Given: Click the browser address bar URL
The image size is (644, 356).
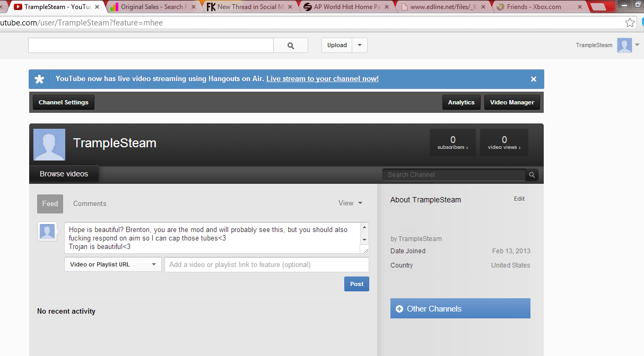Looking at the screenshot, I should (82, 23).
